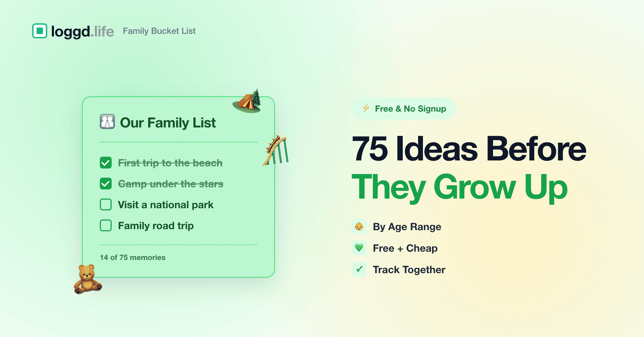Click the Track Together feature label

tap(409, 270)
